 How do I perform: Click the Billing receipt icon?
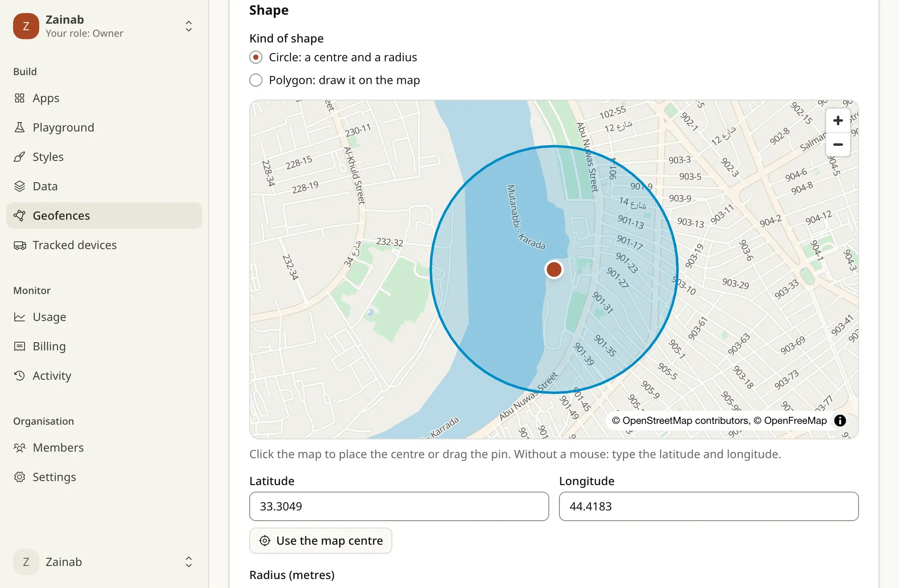point(20,346)
